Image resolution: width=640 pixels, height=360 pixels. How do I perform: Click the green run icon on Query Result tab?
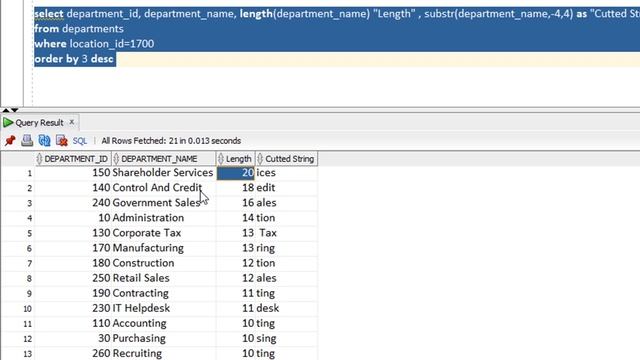(8, 122)
